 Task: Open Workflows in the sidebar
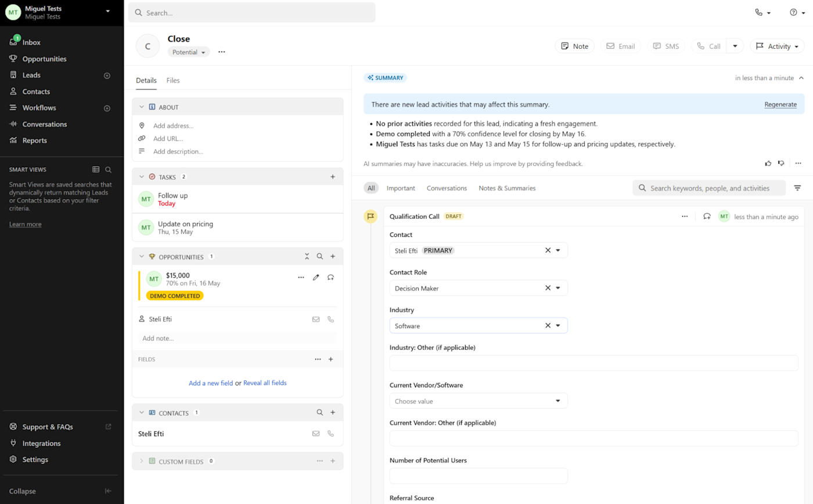click(39, 107)
